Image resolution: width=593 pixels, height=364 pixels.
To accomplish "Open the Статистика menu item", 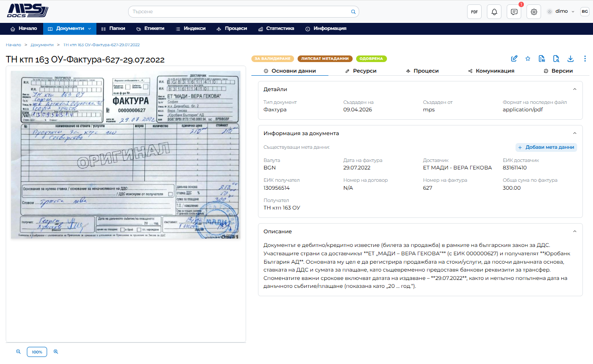I will [x=276, y=29].
